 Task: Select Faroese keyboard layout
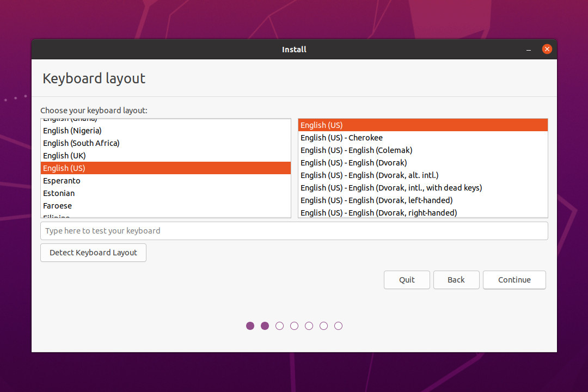(x=166, y=206)
